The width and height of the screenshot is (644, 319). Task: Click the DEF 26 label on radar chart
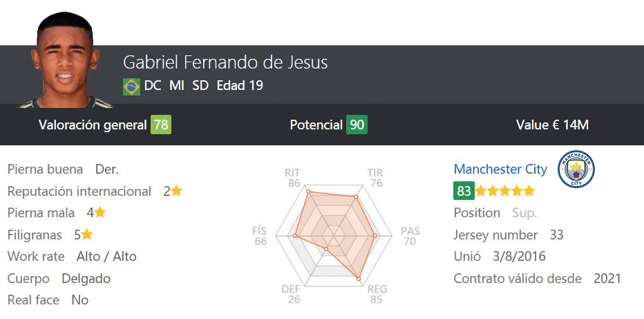(294, 294)
